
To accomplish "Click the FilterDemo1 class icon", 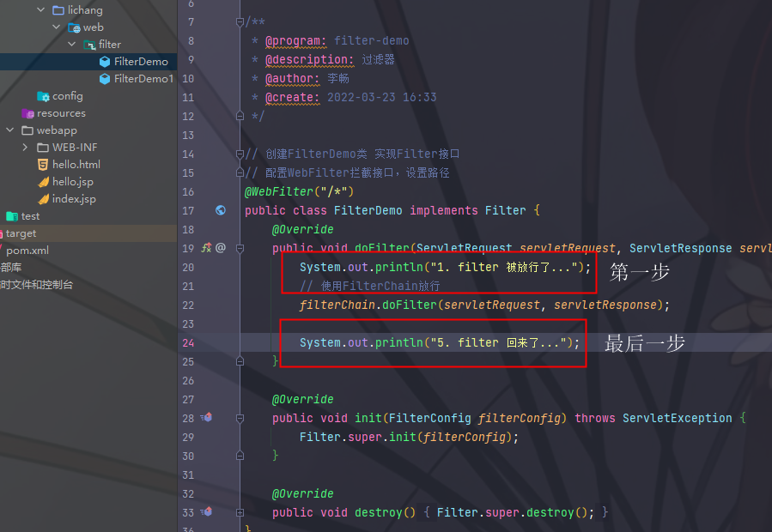I will click(x=105, y=79).
